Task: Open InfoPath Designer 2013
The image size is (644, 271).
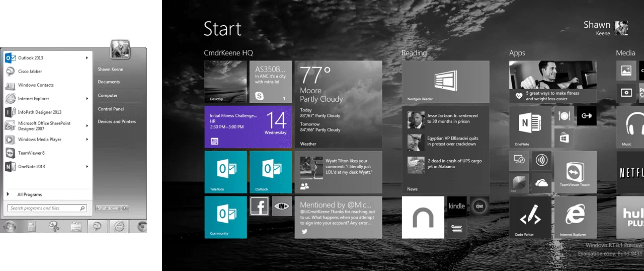Action: pos(48,112)
